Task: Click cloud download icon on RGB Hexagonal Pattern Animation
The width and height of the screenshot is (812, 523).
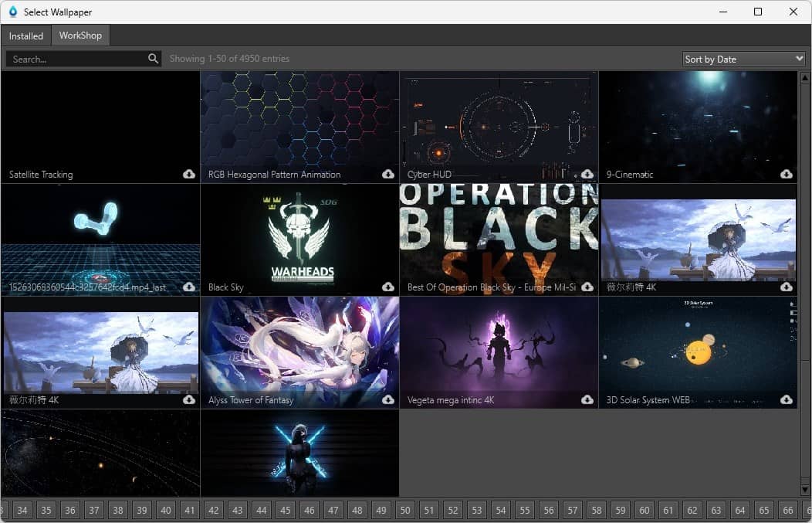Action: (388, 174)
